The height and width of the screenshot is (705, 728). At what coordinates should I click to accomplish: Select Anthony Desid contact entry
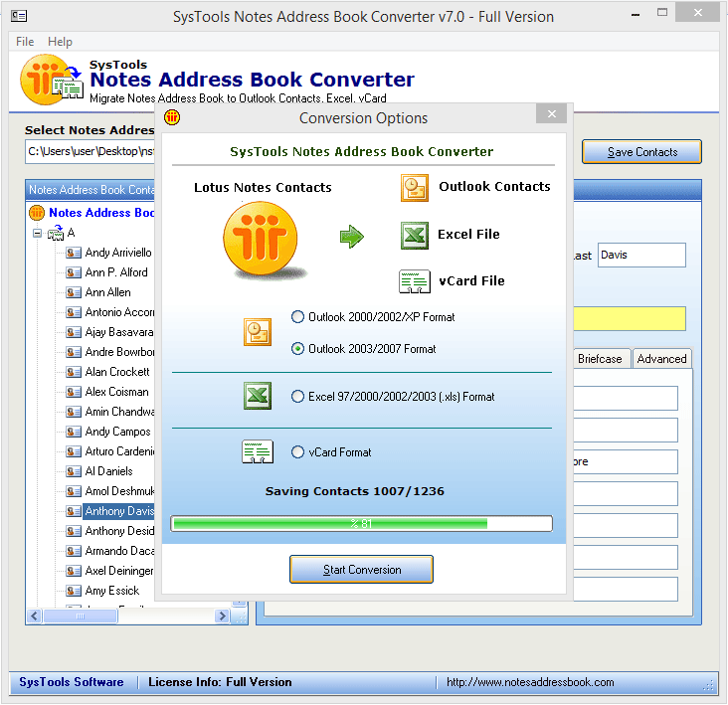[119, 531]
